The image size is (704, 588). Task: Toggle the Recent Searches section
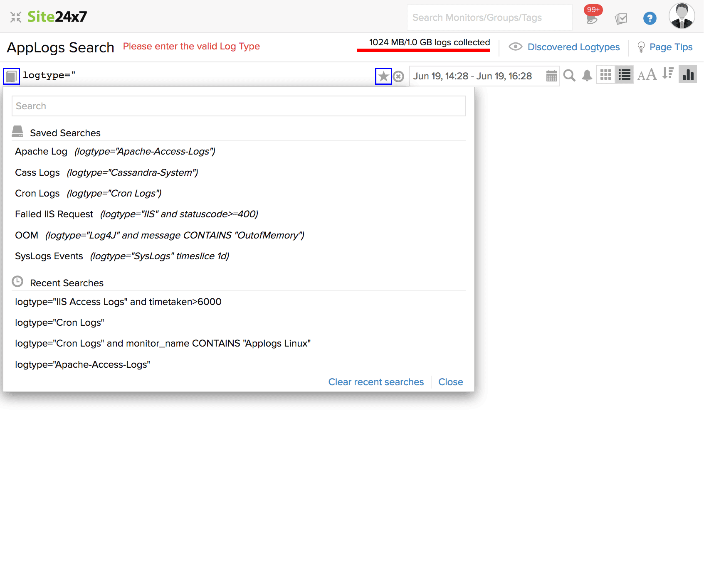pos(67,283)
